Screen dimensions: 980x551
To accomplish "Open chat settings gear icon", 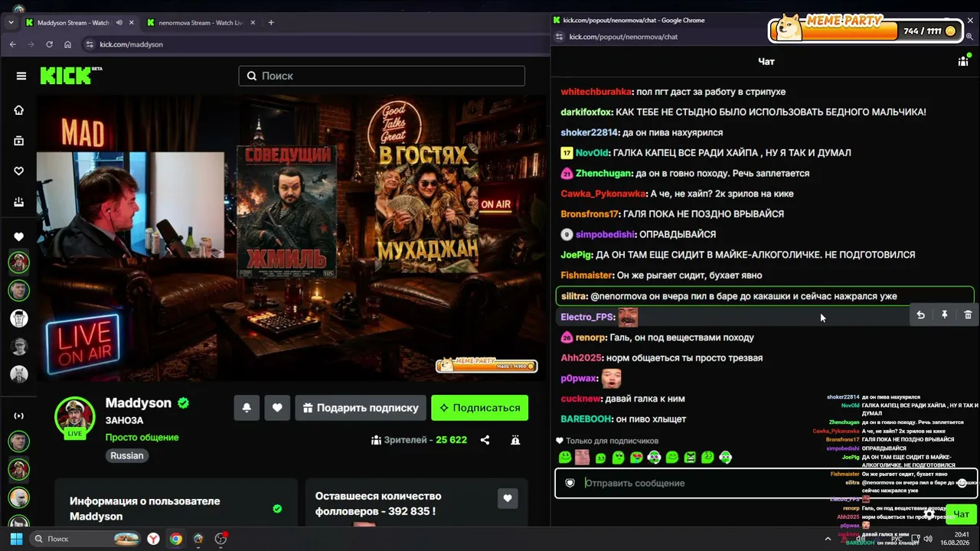I will 929,514.
